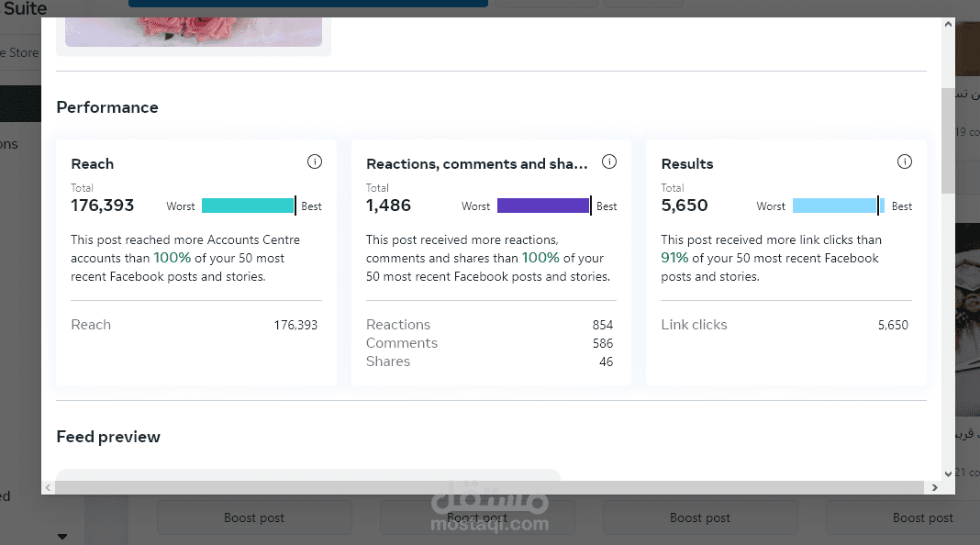
Task: Click the horizontal scrollbar left arrow
Action: coord(49,487)
